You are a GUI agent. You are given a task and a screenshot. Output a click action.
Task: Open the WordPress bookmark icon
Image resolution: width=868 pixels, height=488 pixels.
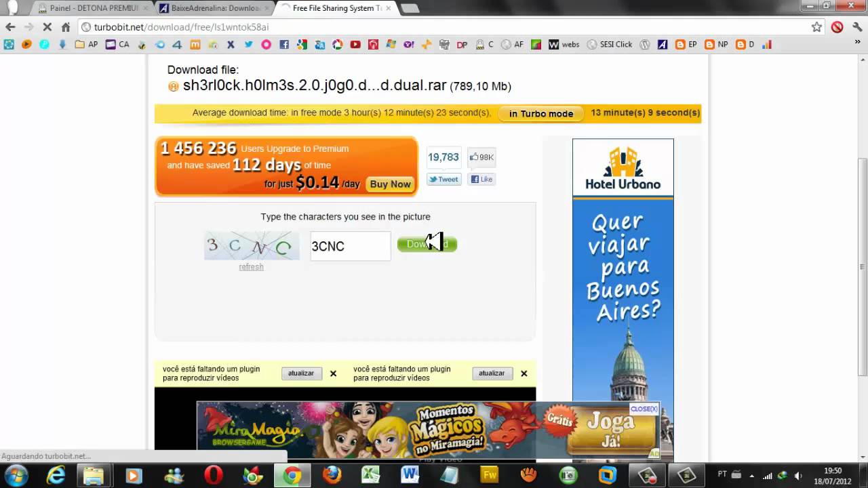click(645, 45)
